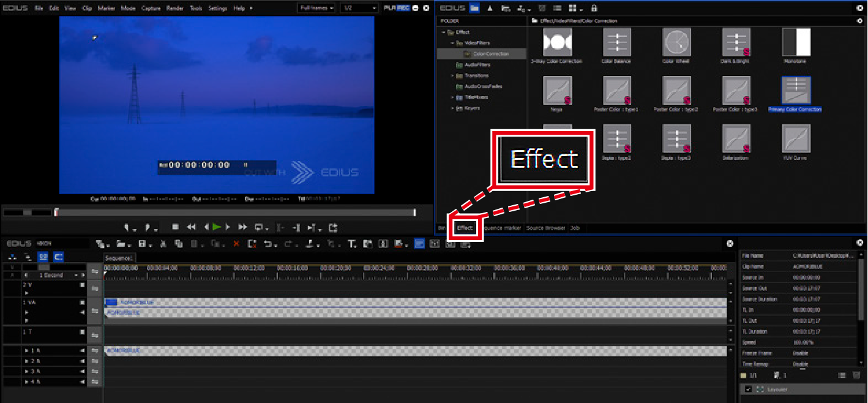Toggle REC mode in the preview header
This screenshot has height=403, width=868.
click(403, 8)
